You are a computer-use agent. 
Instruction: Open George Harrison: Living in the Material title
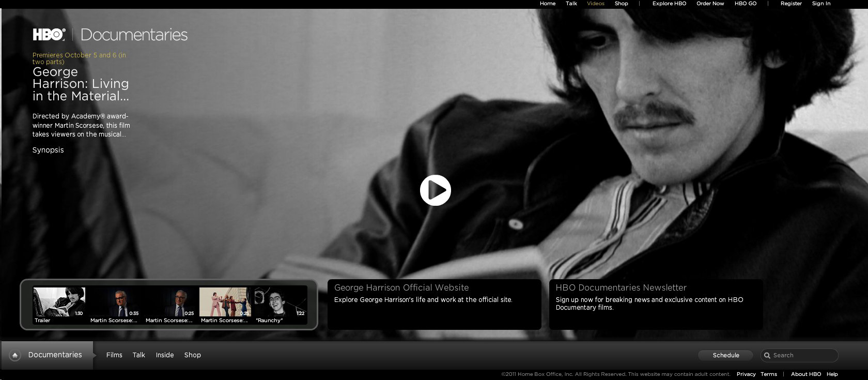coord(81,84)
